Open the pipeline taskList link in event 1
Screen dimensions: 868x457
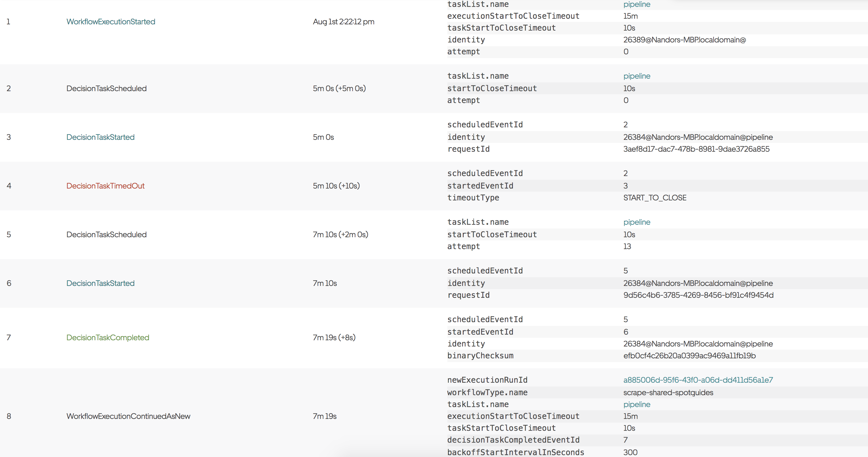tap(636, 4)
